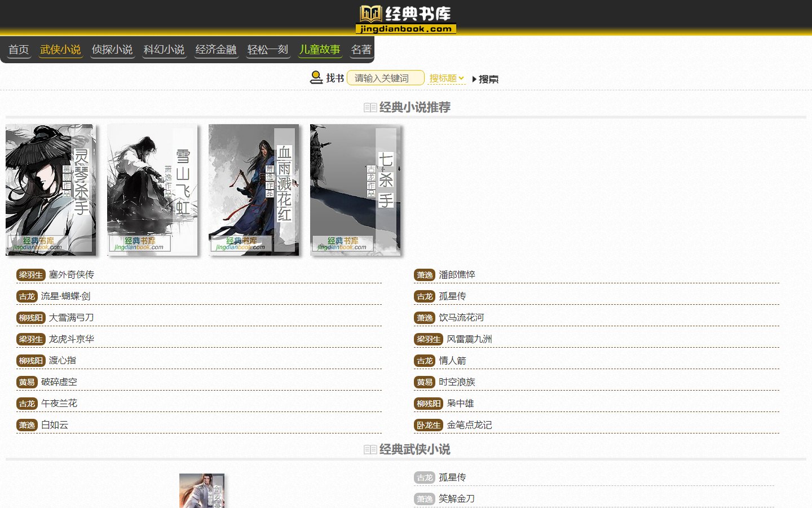The image size is (812, 508).
Task: Open the 侦探小说 category
Action: pos(112,50)
